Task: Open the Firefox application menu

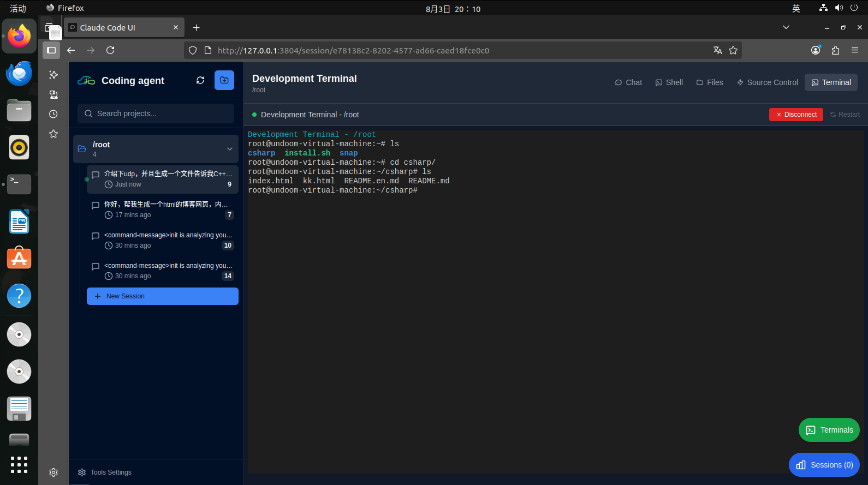Action: coord(855,50)
